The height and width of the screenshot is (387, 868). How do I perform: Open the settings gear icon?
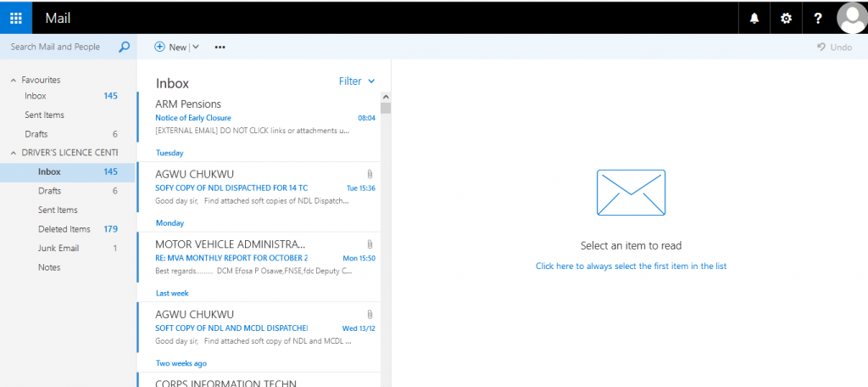click(786, 18)
